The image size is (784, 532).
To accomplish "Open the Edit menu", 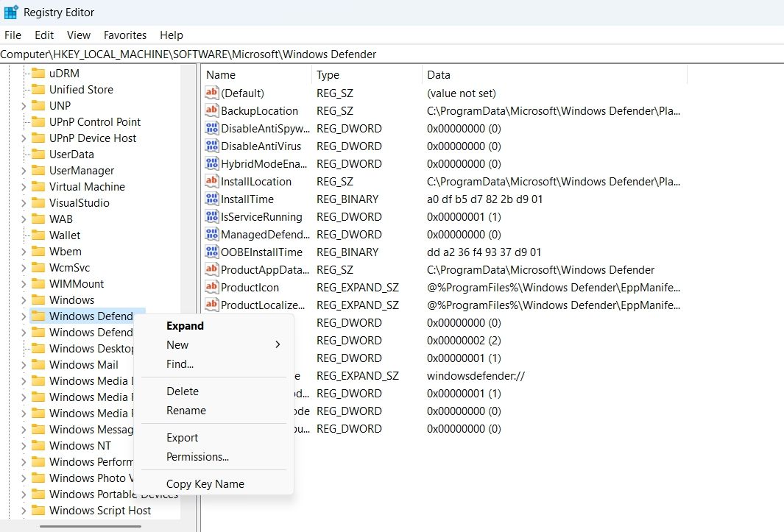I will pos(44,35).
